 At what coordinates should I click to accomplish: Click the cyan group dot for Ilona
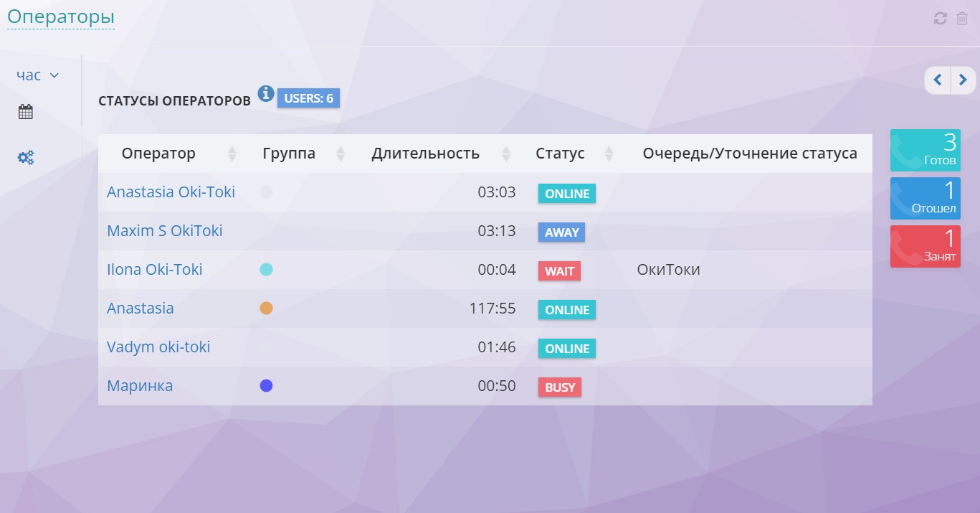pos(266,270)
